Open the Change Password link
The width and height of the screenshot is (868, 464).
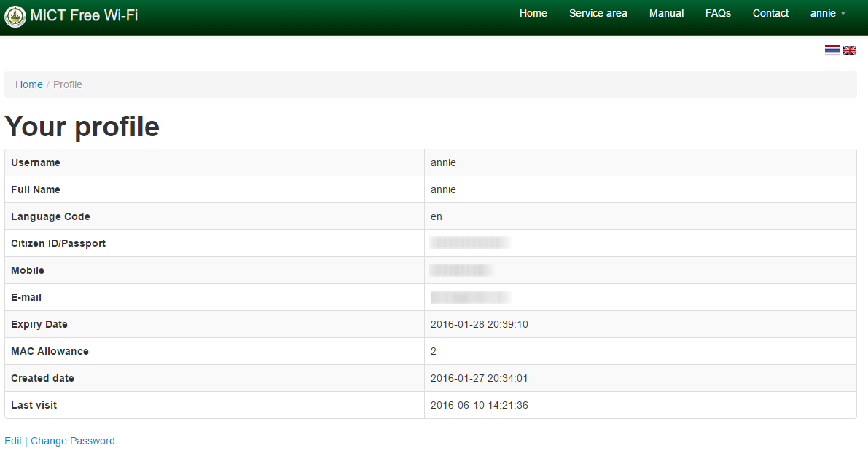pyautogui.click(x=73, y=441)
